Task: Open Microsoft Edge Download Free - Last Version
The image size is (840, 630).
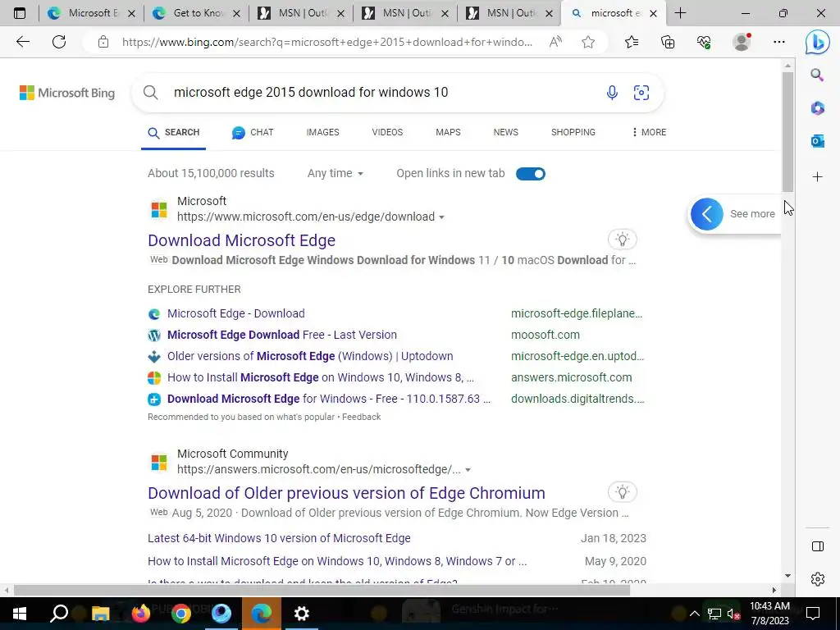Action: (x=282, y=335)
